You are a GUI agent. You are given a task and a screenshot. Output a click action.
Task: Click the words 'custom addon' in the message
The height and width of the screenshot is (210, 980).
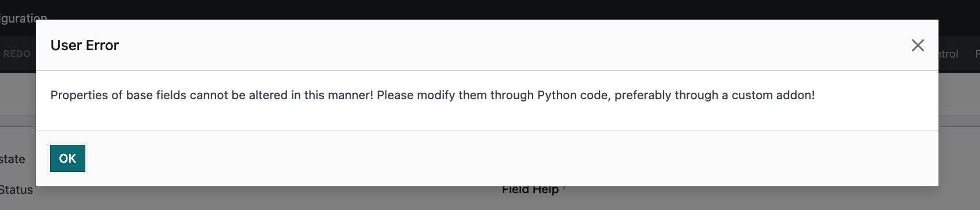pyautogui.click(x=772, y=95)
